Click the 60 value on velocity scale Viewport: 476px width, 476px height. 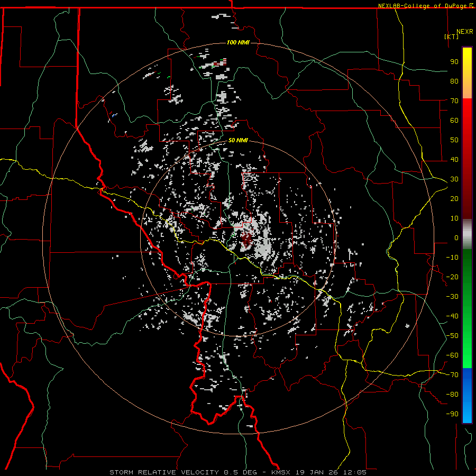click(x=454, y=120)
